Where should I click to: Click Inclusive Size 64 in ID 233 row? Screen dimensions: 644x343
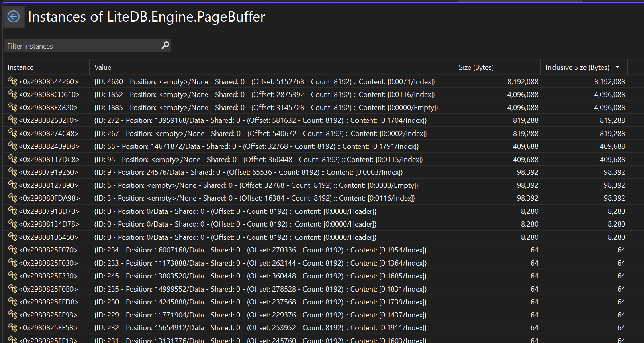[x=621, y=263]
